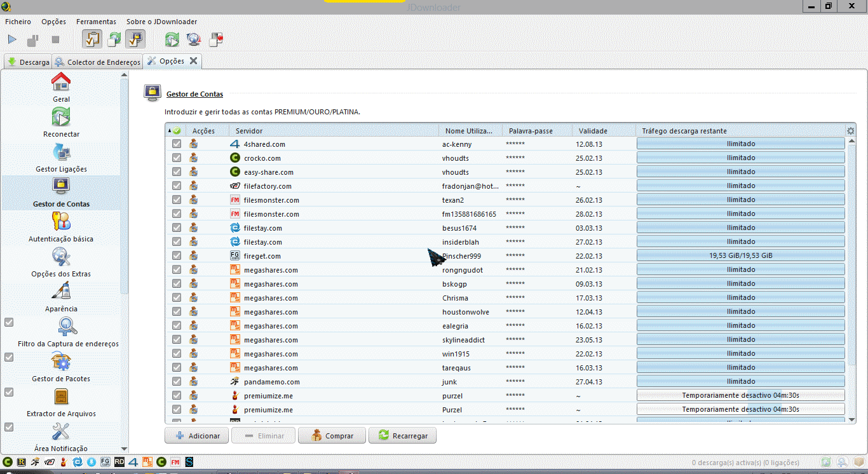Screen dimensions: 868x474
Task: Open the Extractor de Arquivos section
Action: [x=61, y=402]
